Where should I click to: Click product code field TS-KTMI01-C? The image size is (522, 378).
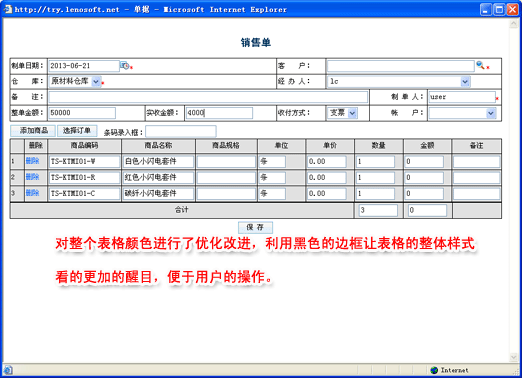(84, 194)
